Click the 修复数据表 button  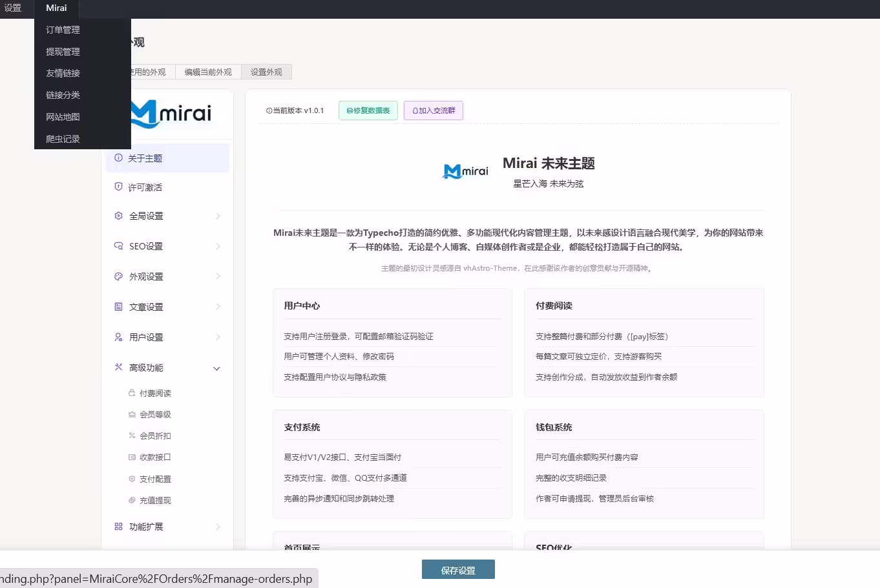[368, 110]
